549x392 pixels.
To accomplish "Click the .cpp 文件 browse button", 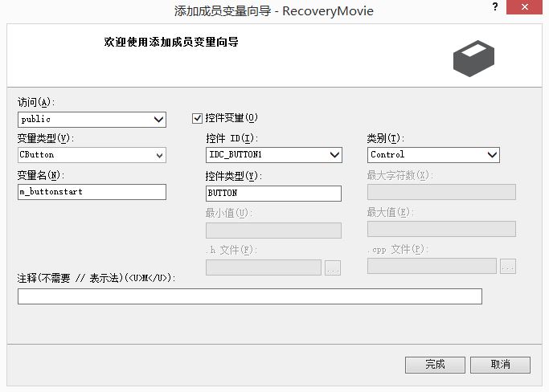I will coord(508,267).
